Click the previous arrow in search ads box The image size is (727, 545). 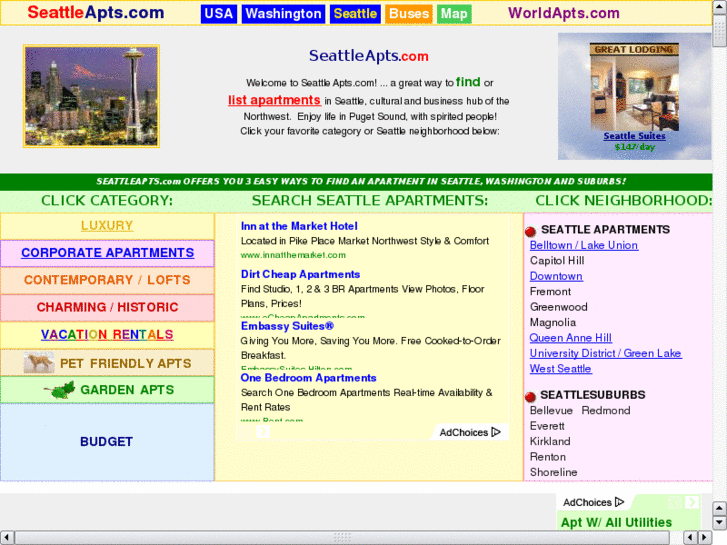(x=247, y=432)
